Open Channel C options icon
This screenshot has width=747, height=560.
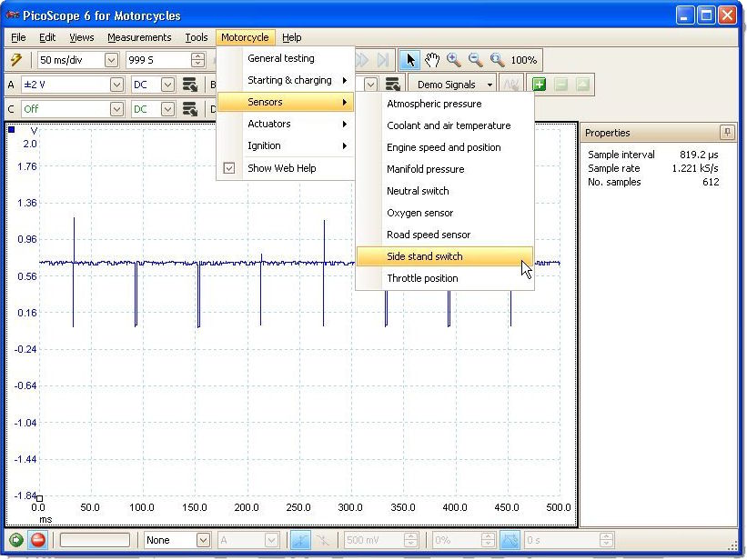(190, 109)
